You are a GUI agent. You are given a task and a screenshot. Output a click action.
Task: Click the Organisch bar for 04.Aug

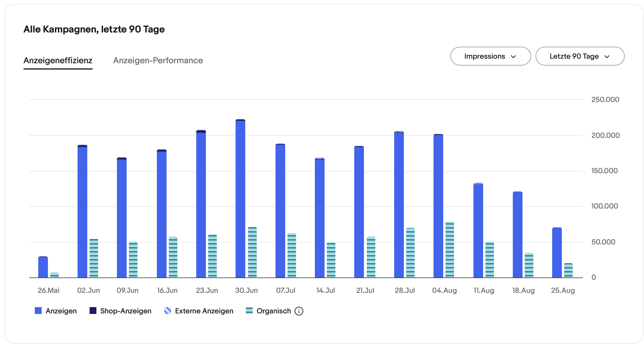[449, 250]
